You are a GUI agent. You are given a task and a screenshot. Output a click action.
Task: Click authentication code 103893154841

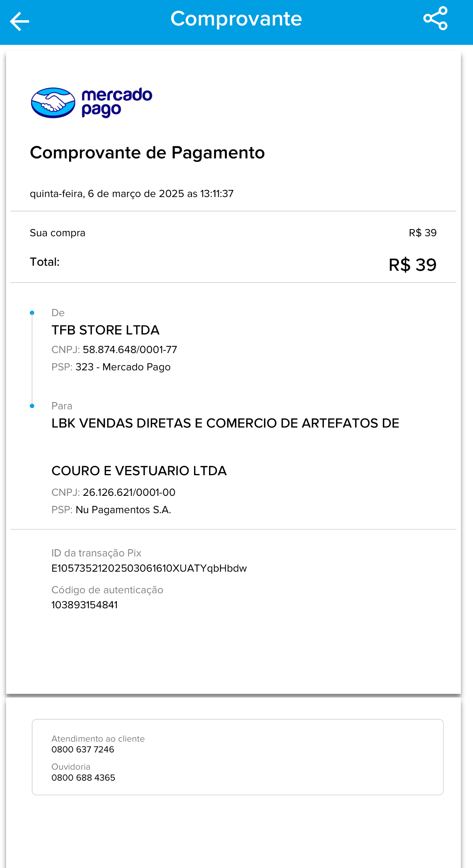[84, 605]
